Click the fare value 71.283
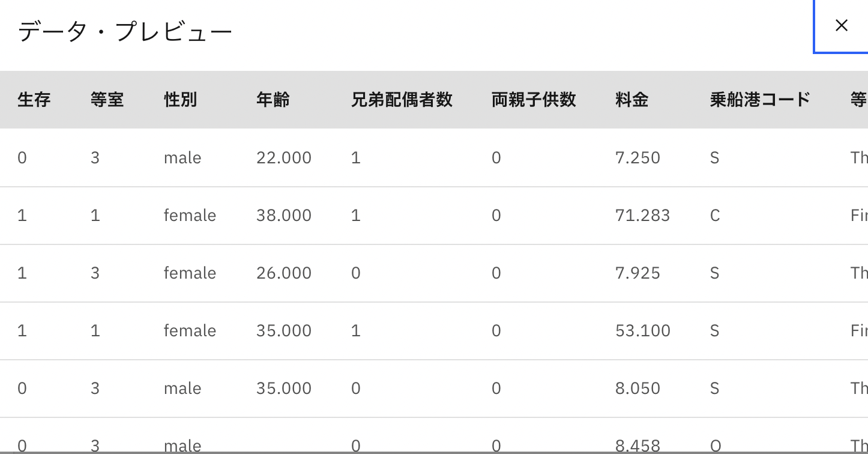Screen dimensions: 868x454 [643, 215]
